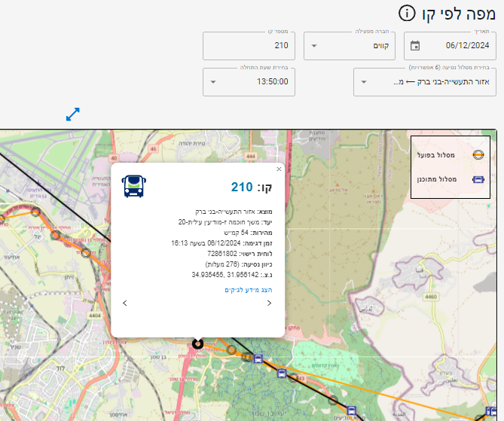Viewport: 504px width, 421px height.
Task: Click the actual route legend icon
Action: tap(478, 155)
